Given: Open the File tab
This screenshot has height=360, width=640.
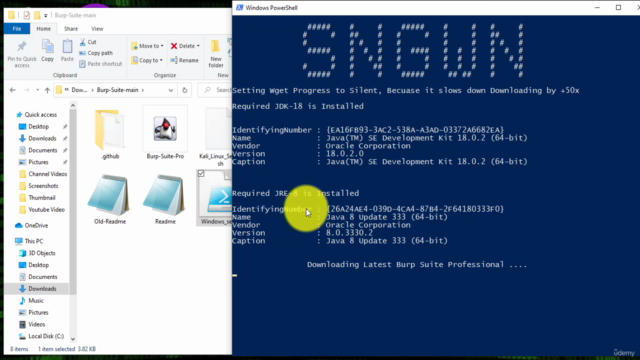Looking at the screenshot, I should tap(17, 29).
